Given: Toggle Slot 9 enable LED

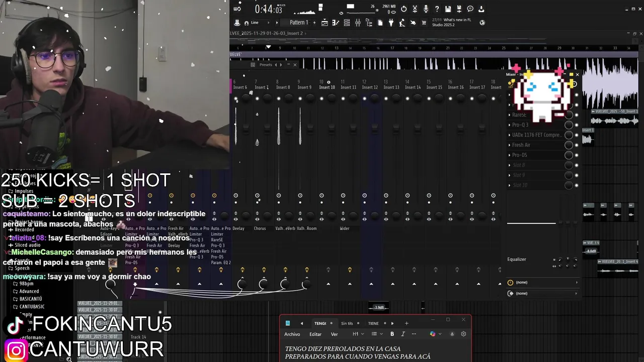Looking at the screenshot, I should click(x=577, y=175).
